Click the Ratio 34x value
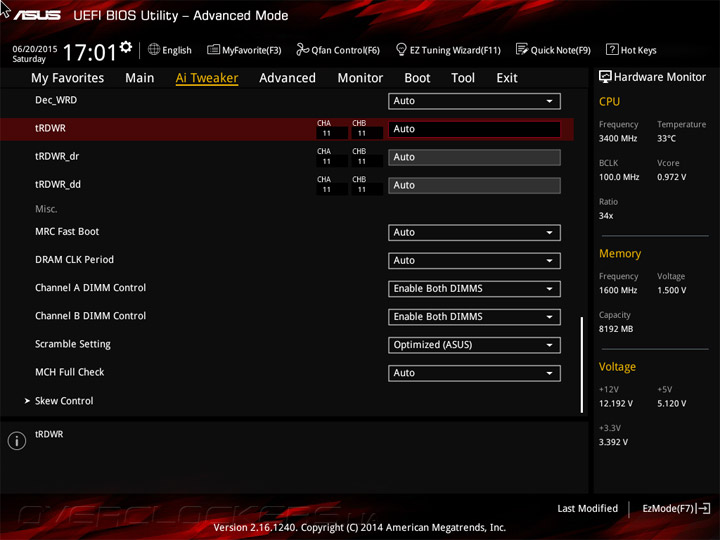 pos(606,215)
